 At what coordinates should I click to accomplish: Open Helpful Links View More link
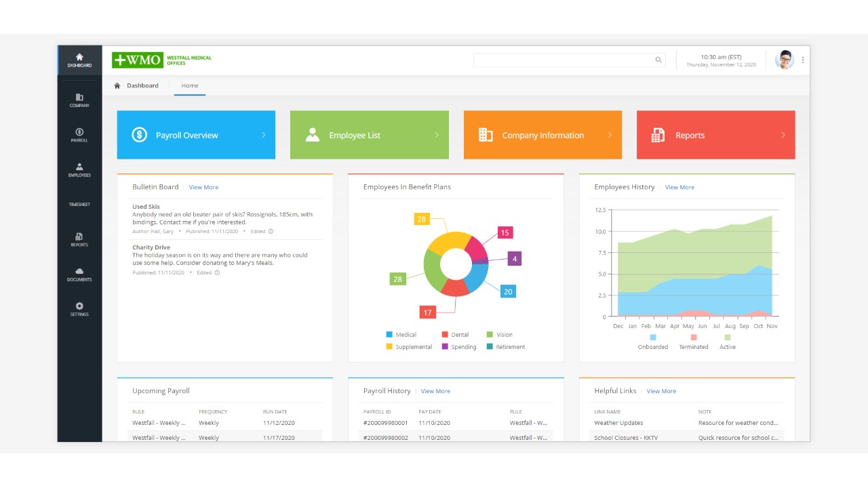tap(661, 391)
